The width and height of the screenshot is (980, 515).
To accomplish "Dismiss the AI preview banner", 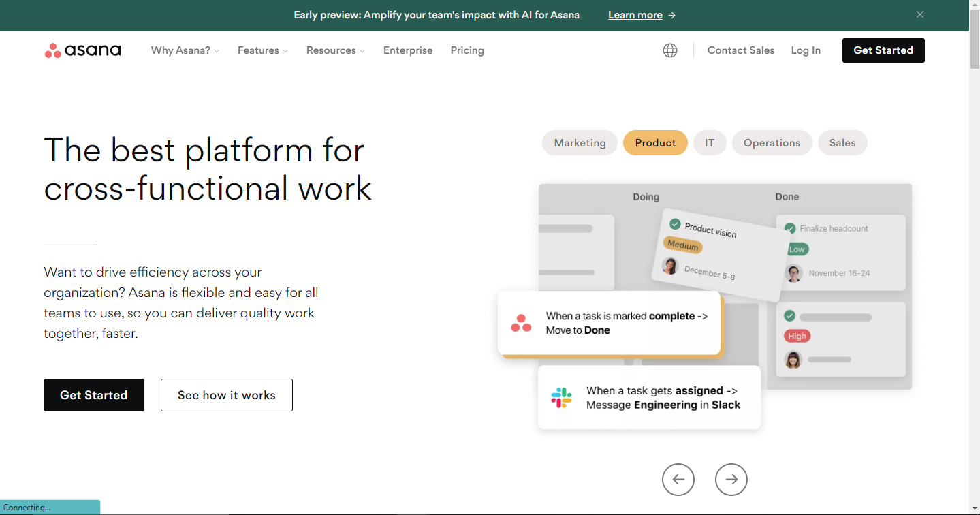I will pos(920,14).
